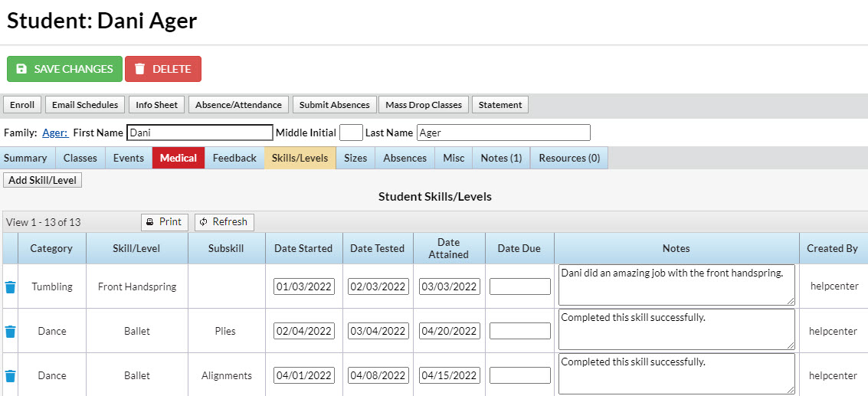Open the Statement
This screenshot has height=396, width=868.
coord(500,105)
